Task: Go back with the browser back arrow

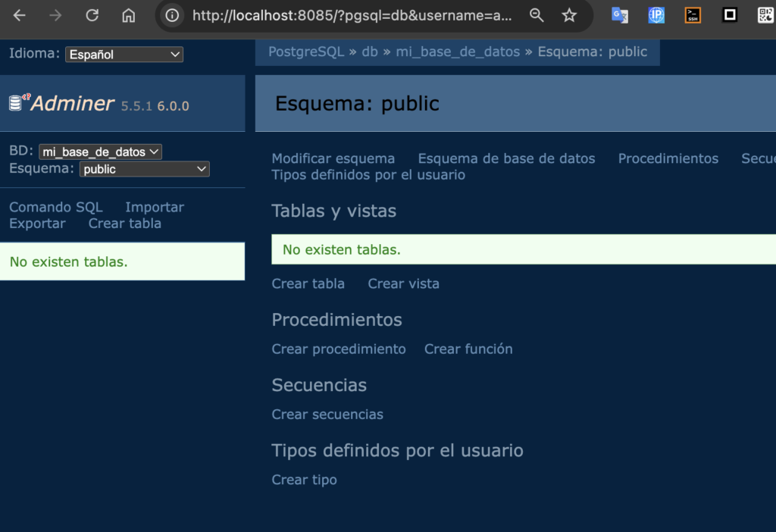Action: point(19,15)
